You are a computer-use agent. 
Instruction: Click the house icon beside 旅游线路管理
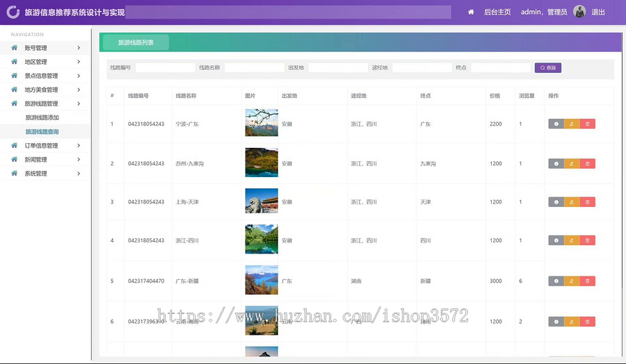tap(15, 104)
